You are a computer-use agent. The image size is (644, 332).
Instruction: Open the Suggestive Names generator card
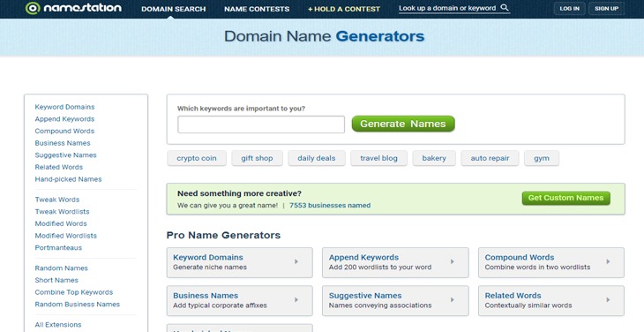(x=395, y=301)
